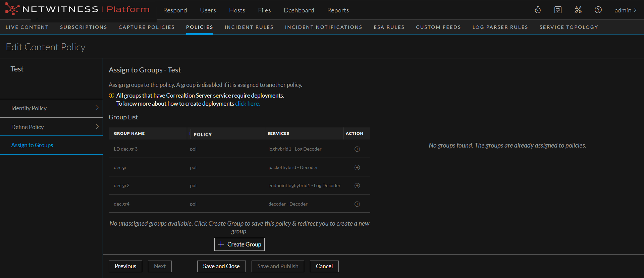This screenshot has width=644, height=278.
Task: Open the Dashboard menu
Action: point(299,10)
